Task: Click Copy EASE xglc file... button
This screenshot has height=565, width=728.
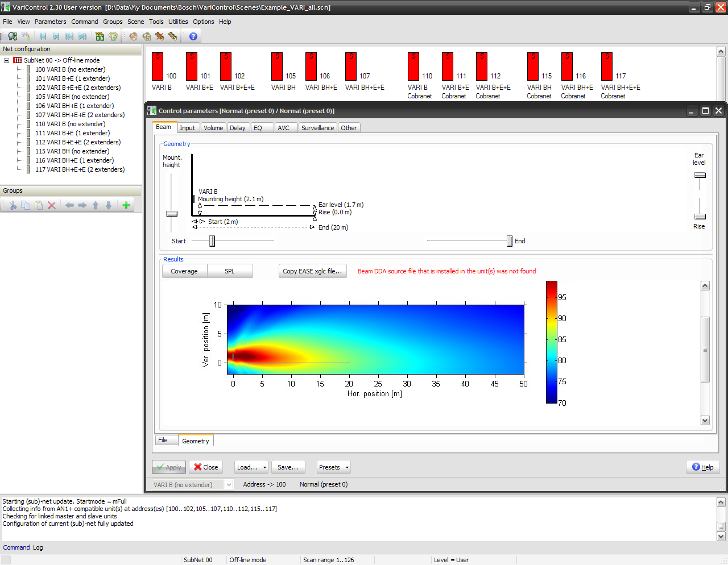Action: tap(312, 271)
